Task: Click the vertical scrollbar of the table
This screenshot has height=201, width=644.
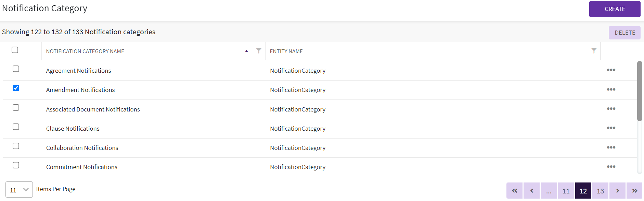Action: tap(639, 91)
